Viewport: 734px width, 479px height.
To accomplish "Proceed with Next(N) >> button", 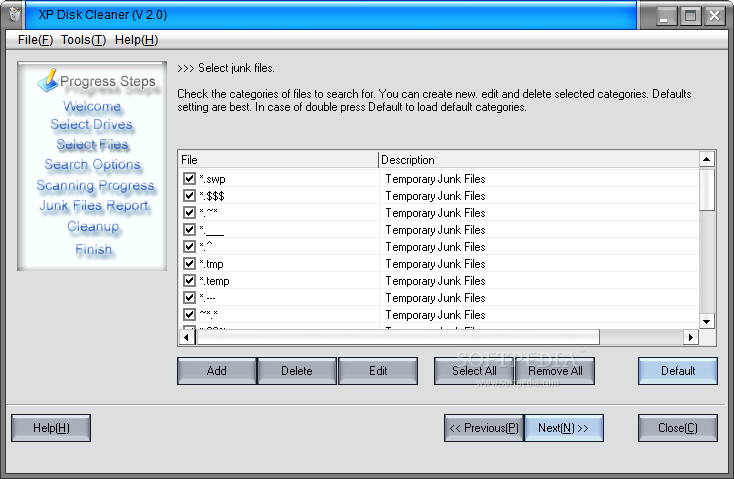I will pyautogui.click(x=564, y=428).
